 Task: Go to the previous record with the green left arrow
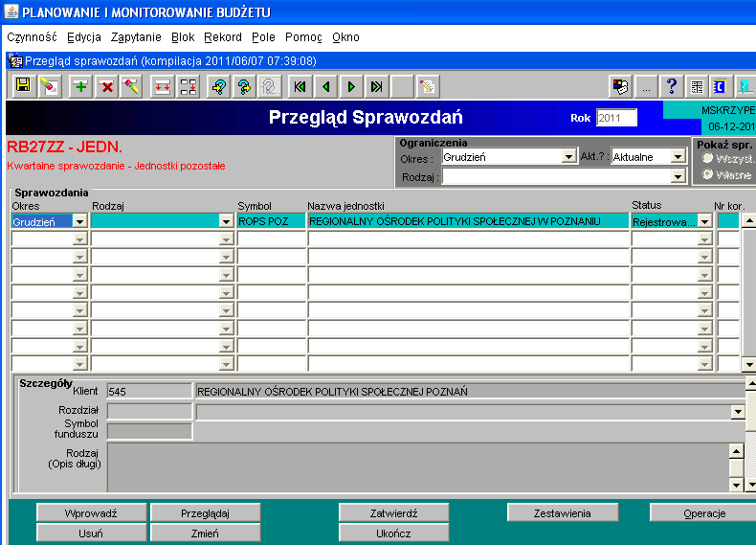[326, 86]
